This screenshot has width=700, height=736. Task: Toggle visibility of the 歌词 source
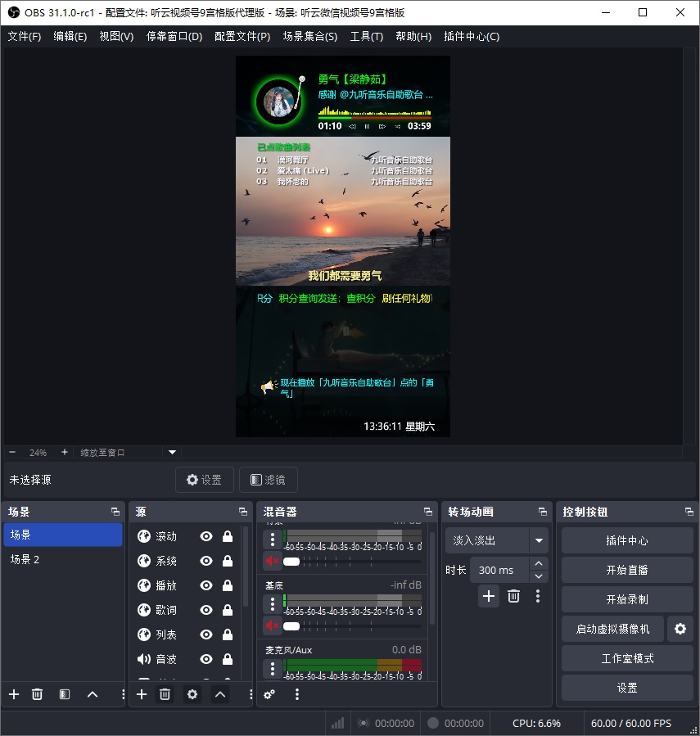[x=206, y=610]
